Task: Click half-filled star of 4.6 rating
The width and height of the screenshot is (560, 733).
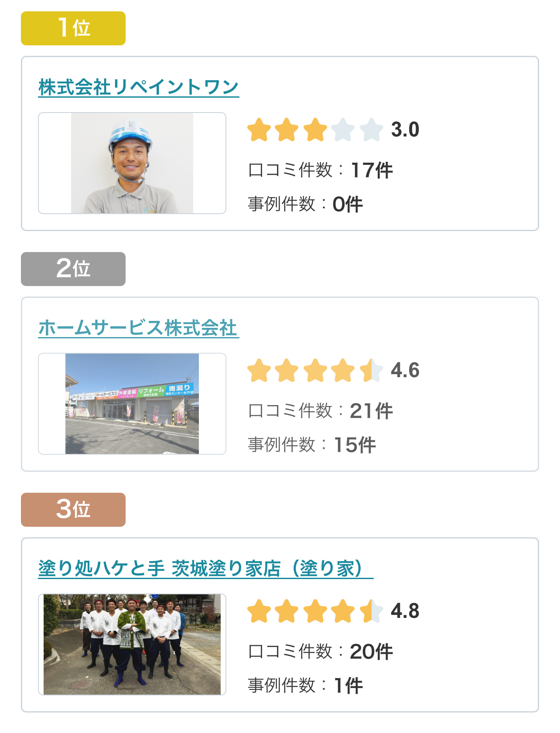Action: point(371,371)
